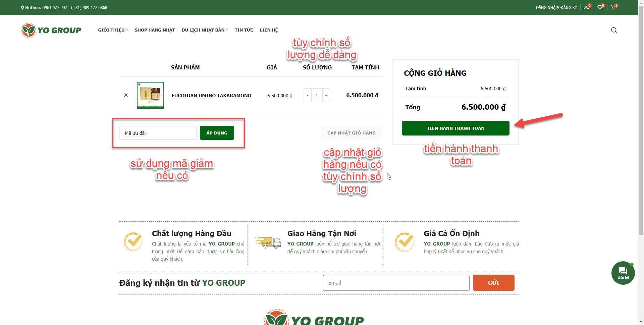Click Cập nhật giỏ hàng button
The height and width of the screenshot is (325, 644).
(x=351, y=133)
